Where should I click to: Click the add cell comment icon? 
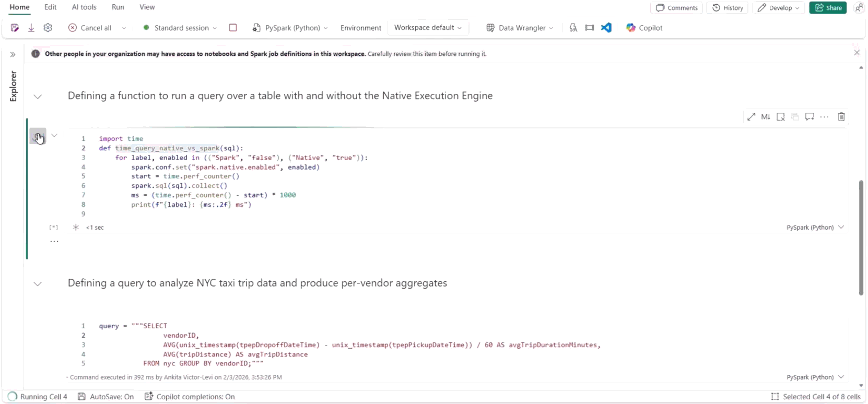pos(810,117)
